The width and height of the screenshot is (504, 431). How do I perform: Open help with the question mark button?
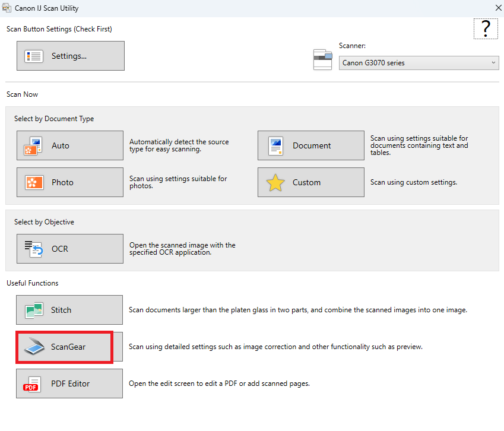coord(486,28)
